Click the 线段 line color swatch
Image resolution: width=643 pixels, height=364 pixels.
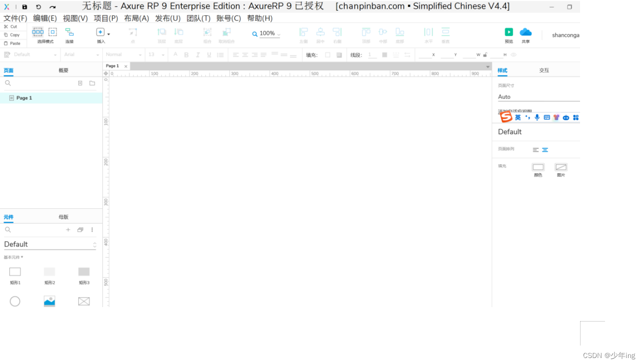384,55
